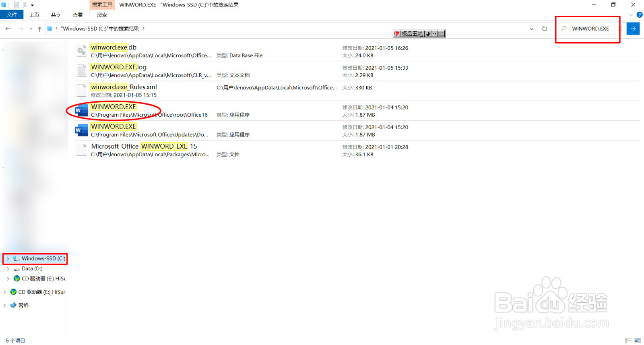Viewport: 644px width, 345px height.
Task: Click the Explorer window icon in the title bar
Action: [x=4, y=5]
